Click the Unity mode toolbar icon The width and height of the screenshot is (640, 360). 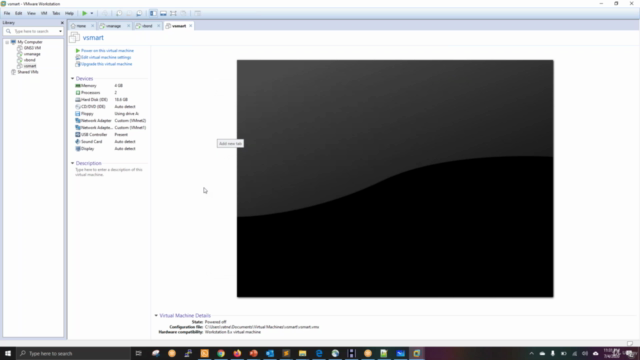pyautogui.click(x=184, y=13)
